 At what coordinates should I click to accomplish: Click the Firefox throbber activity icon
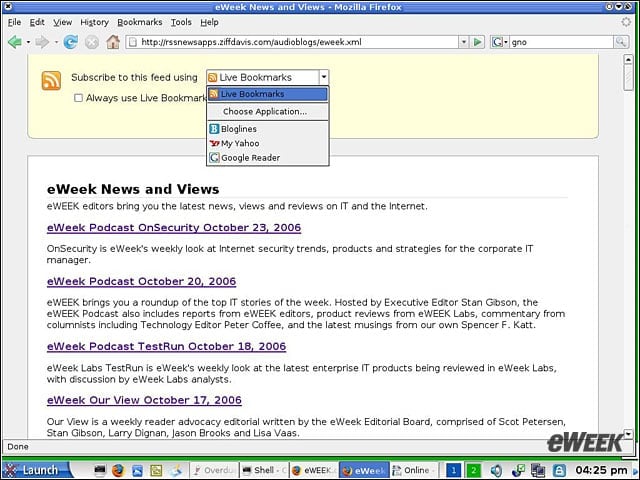(x=625, y=22)
